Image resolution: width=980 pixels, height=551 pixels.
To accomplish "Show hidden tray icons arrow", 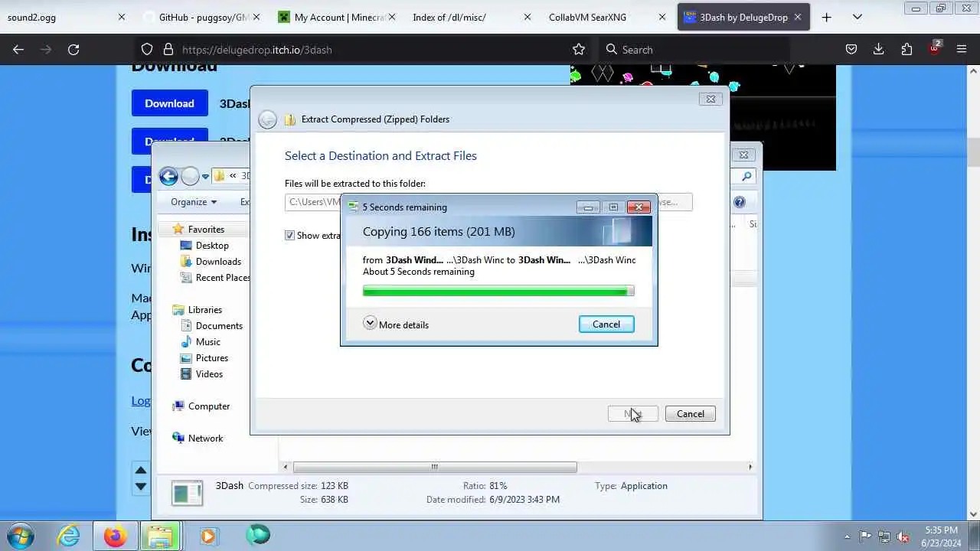I will click(847, 536).
